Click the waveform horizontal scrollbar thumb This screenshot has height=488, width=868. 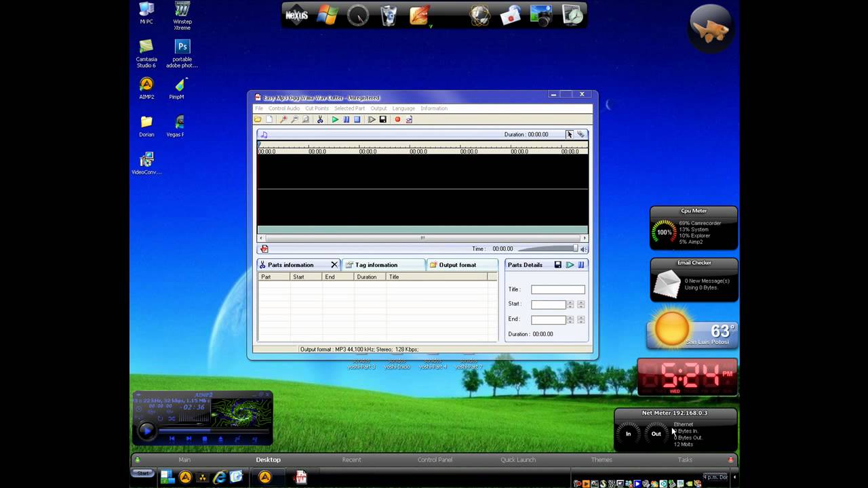422,238
